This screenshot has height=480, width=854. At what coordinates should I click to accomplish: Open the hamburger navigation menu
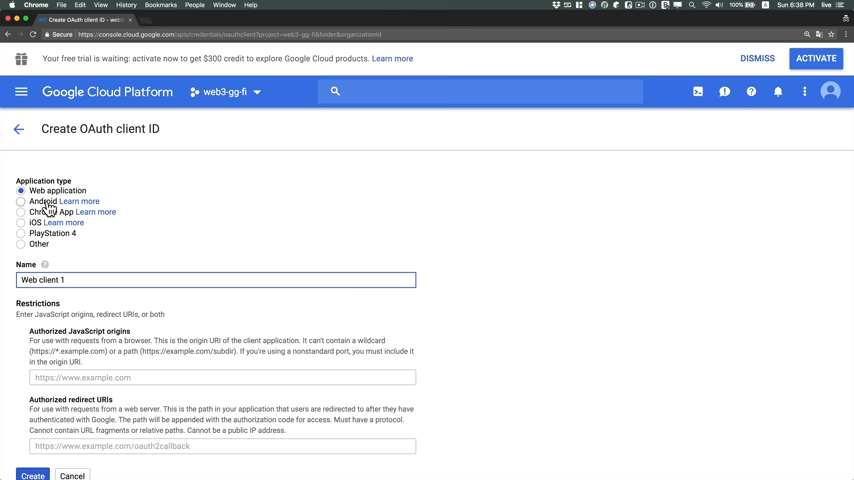coord(21,92)
